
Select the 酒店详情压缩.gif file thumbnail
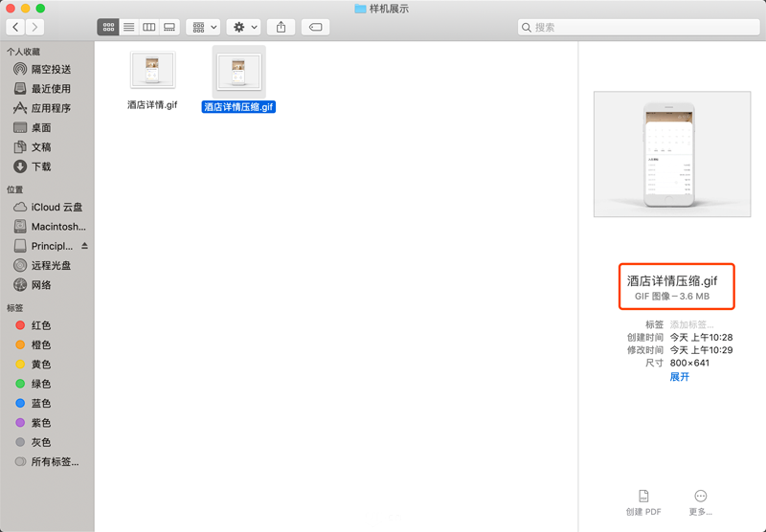(x=238, y=72)
